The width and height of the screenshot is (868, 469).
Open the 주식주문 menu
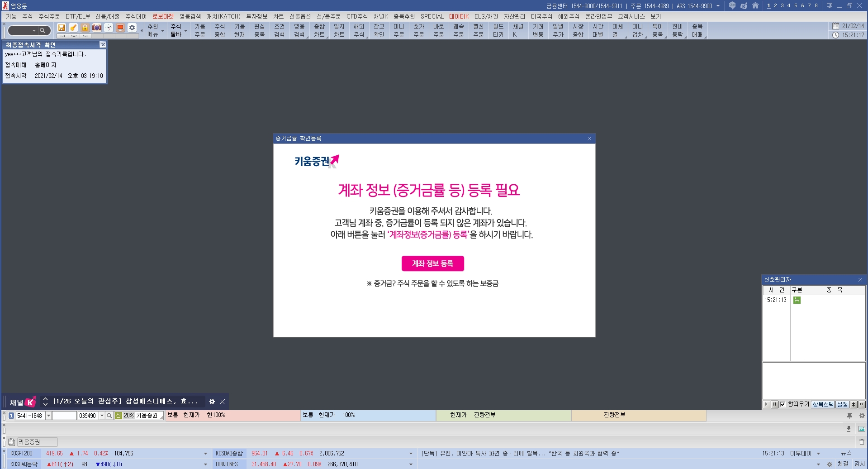tap(49, 16)
